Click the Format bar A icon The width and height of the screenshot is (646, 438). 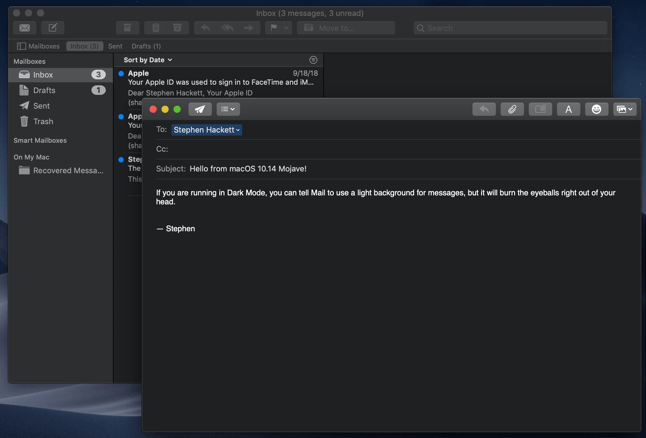pyautogui.click(x=569, y=109)
